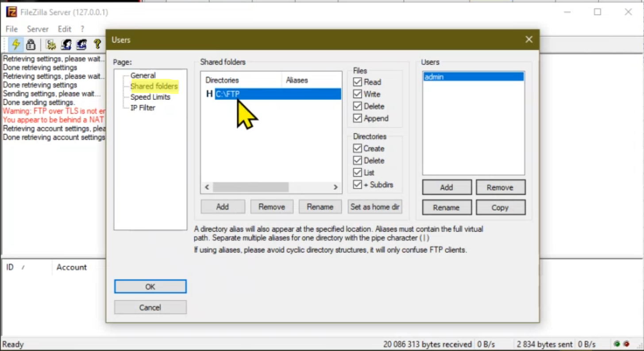
Task: Open the Users editor icon
Action: click(x=66, y=44)
